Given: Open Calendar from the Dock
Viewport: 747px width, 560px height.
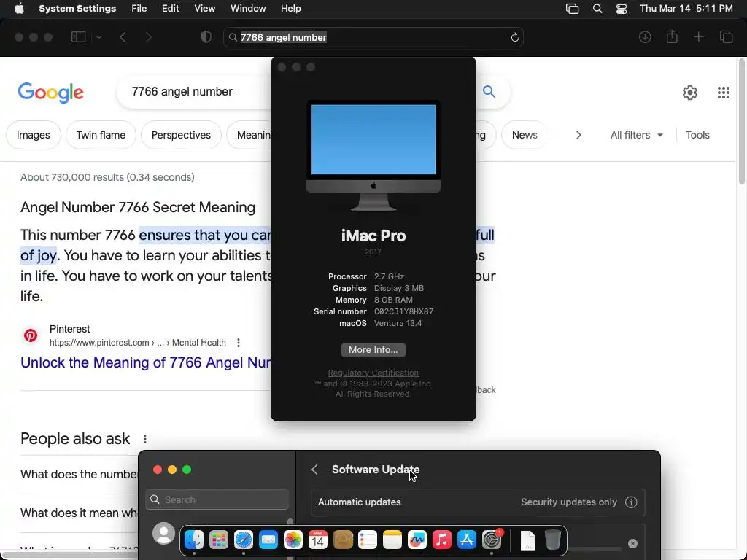Looking at the screenshot, I should coord(318,540).
